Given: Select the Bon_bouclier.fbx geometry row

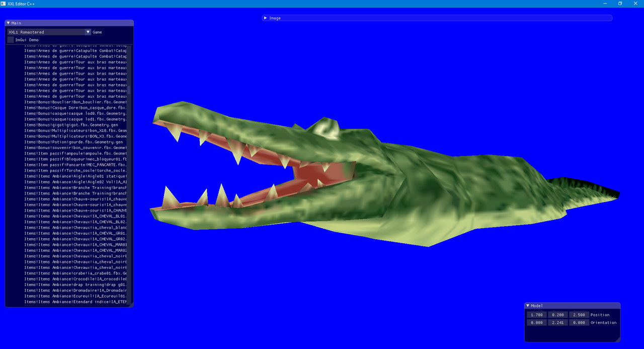Looking at the screenshot, I should (x=75, y=102).
